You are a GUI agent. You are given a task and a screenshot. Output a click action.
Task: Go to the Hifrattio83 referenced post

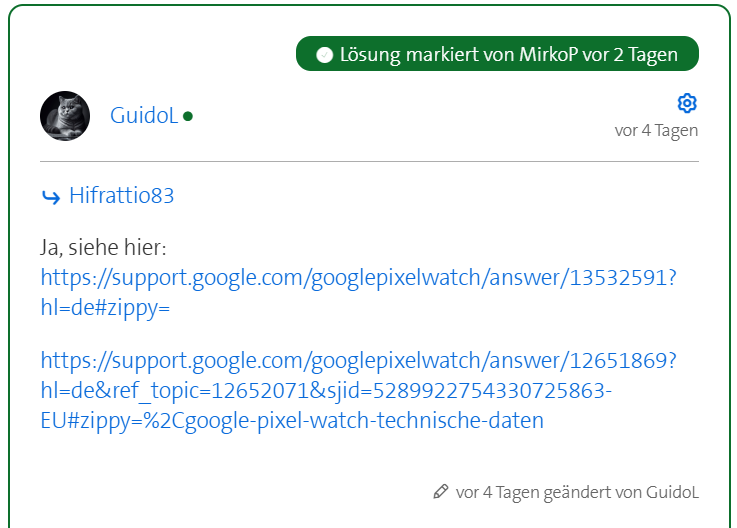(121, 196)
